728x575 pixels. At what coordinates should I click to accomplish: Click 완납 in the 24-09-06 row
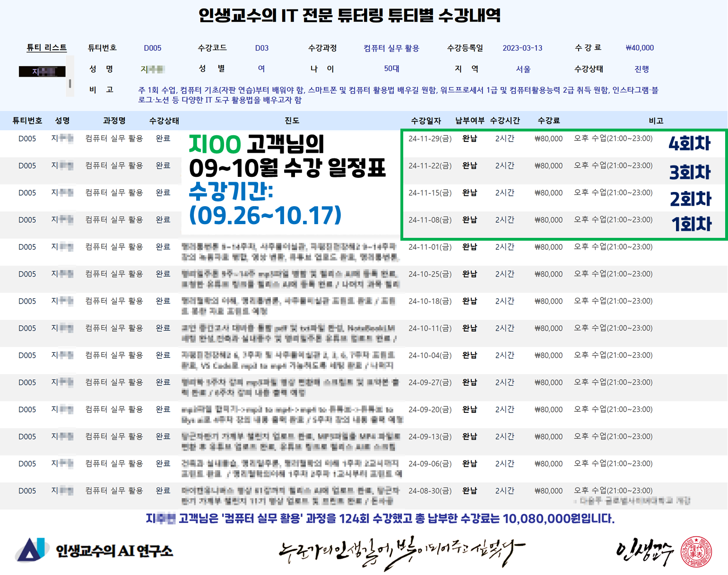(469, 464)
